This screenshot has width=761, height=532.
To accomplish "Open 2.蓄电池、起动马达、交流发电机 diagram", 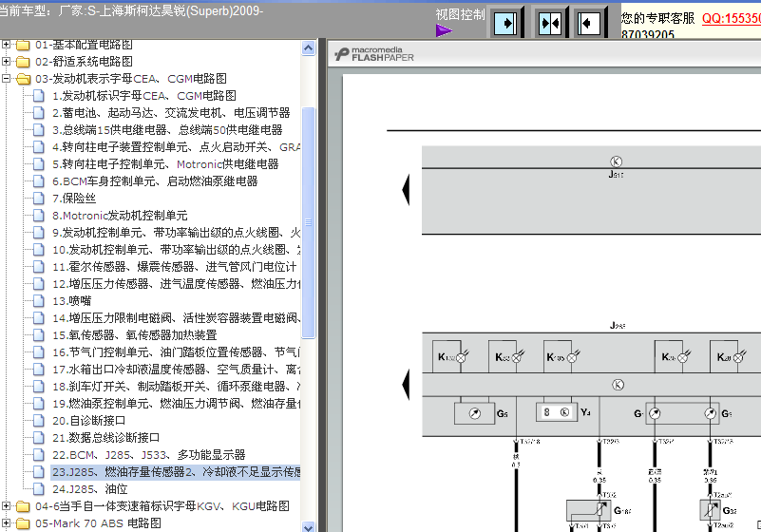I will [171, 113].
